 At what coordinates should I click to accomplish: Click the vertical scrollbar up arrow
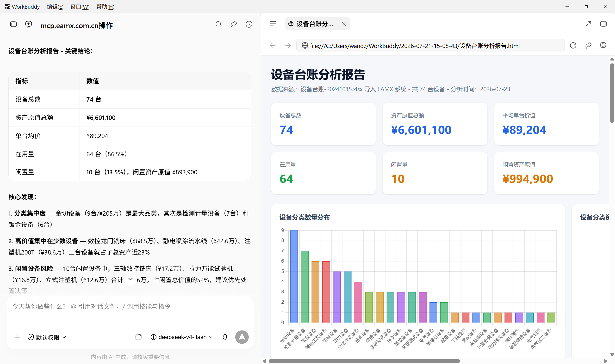[x=612, y=59]
